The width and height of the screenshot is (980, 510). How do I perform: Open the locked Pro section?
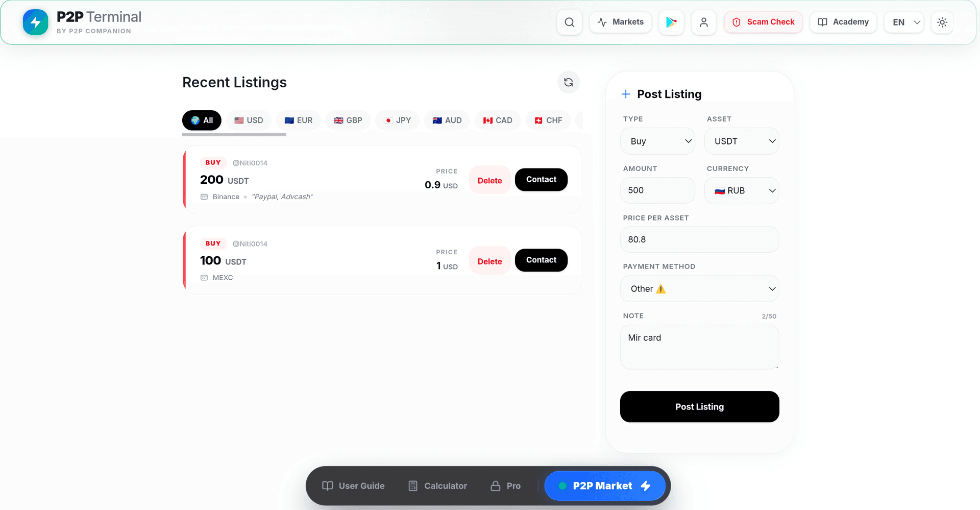coord(505,486)
